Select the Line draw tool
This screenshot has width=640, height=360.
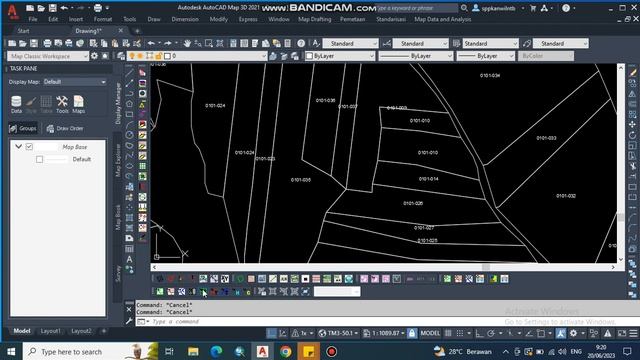[x=129, y=73]
